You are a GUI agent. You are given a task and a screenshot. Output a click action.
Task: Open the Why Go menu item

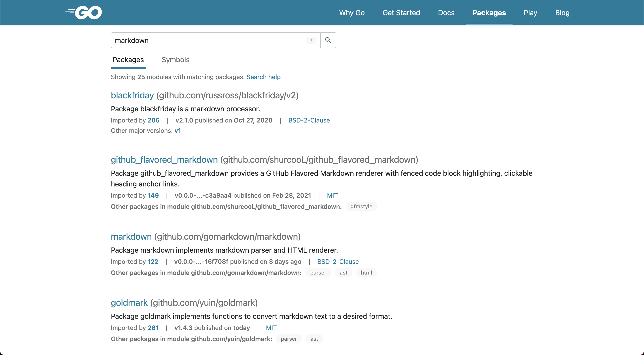tap(352, 13)
